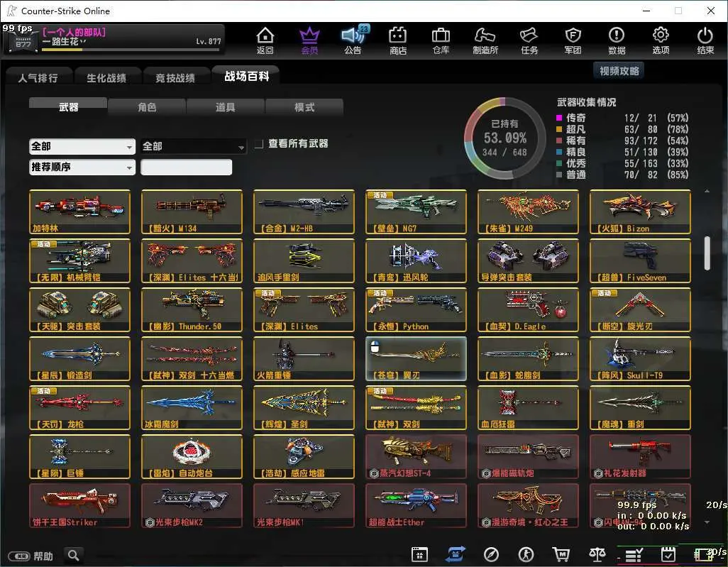Select the 武器 sub-tab
This screenshot has width=728, height=567.
click(68, 107)
